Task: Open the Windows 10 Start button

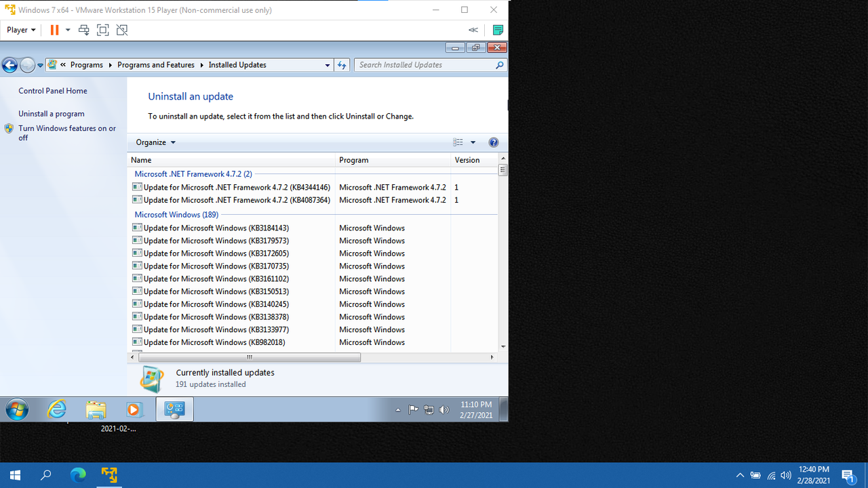Action: click(x=15, y=475)
